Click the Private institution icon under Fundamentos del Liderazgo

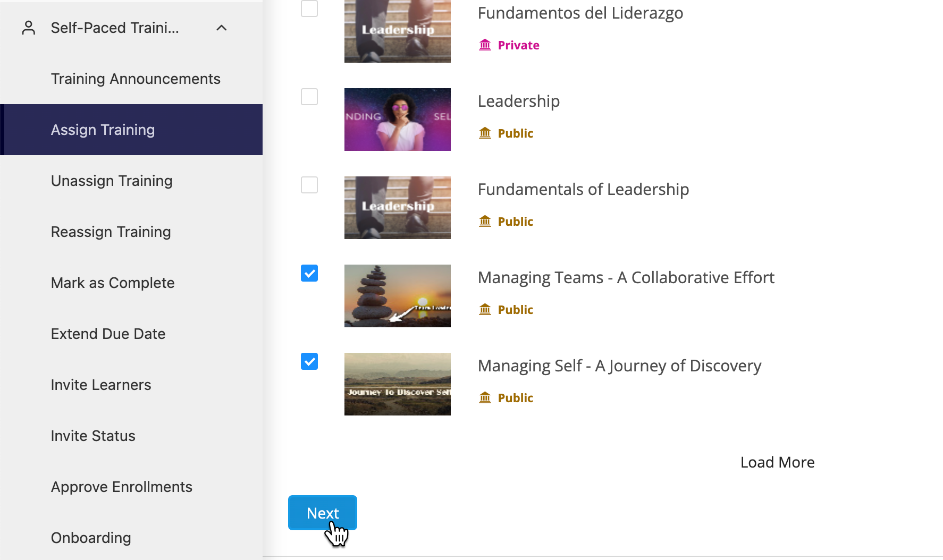coord(485,45)
